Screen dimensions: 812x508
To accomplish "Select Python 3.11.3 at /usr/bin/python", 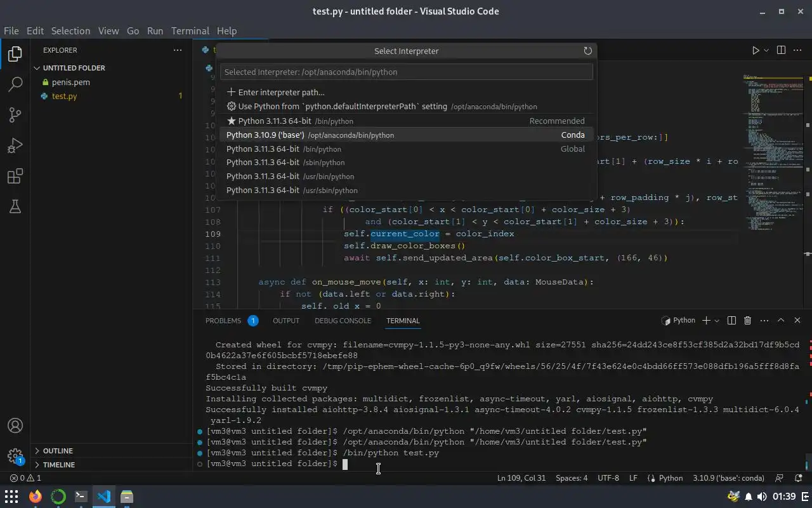I will click(407, 177).
